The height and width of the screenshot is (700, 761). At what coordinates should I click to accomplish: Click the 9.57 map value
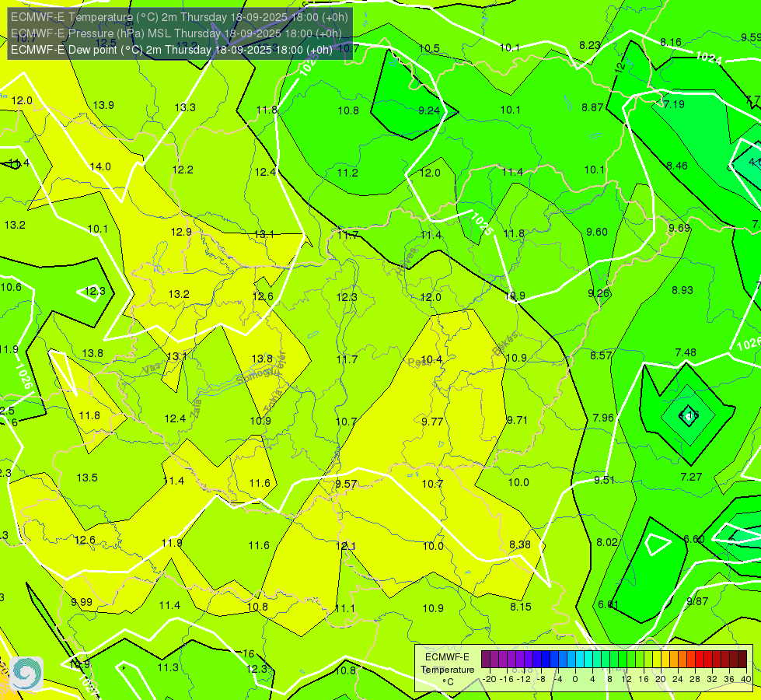[346, 484]
